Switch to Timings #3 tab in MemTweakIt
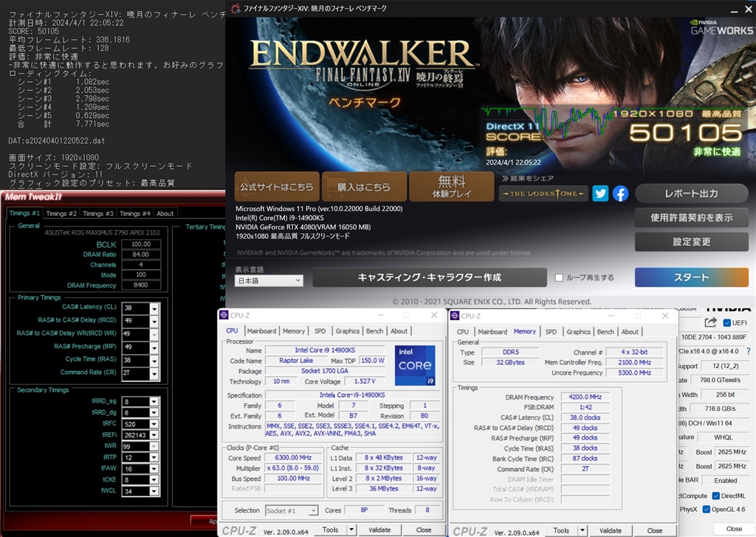The height and width of the screenshot is (537, 756). point(98,213)
